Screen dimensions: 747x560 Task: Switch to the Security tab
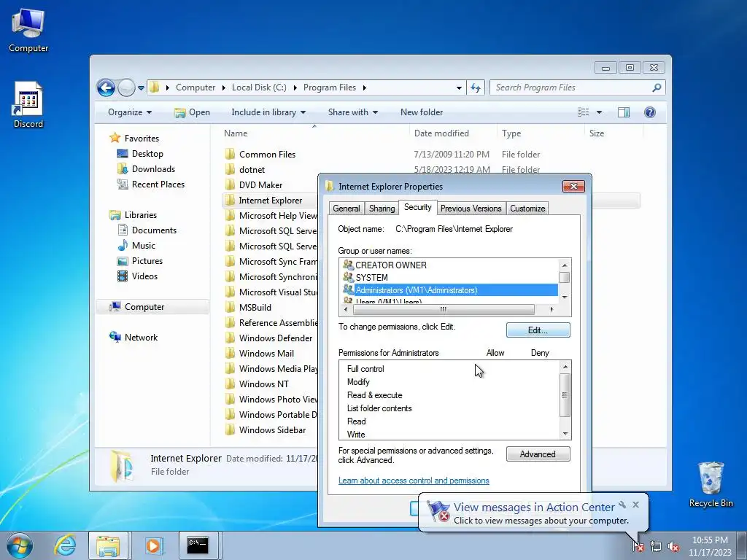point(418,207)
